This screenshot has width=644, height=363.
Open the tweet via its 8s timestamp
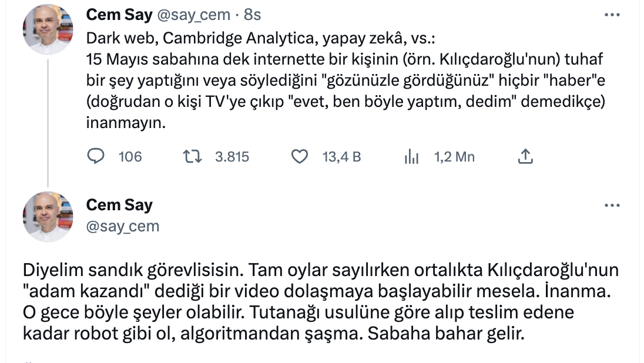(x=254, y=15)
